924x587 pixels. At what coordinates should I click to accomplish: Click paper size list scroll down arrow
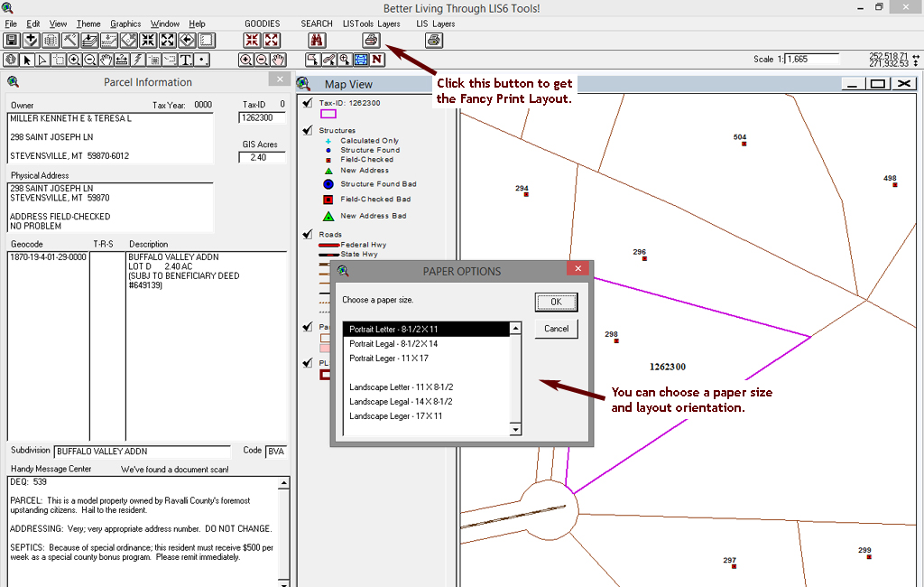coord(515,430)
